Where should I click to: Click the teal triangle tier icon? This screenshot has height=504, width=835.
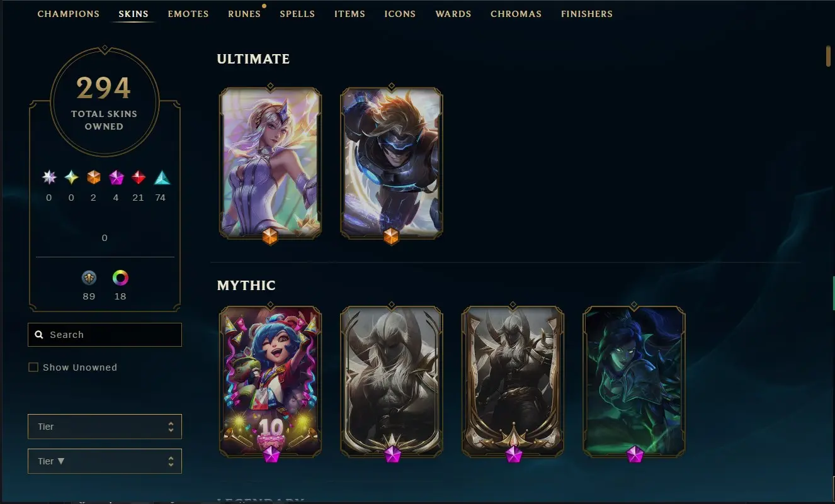pos(162,177)
